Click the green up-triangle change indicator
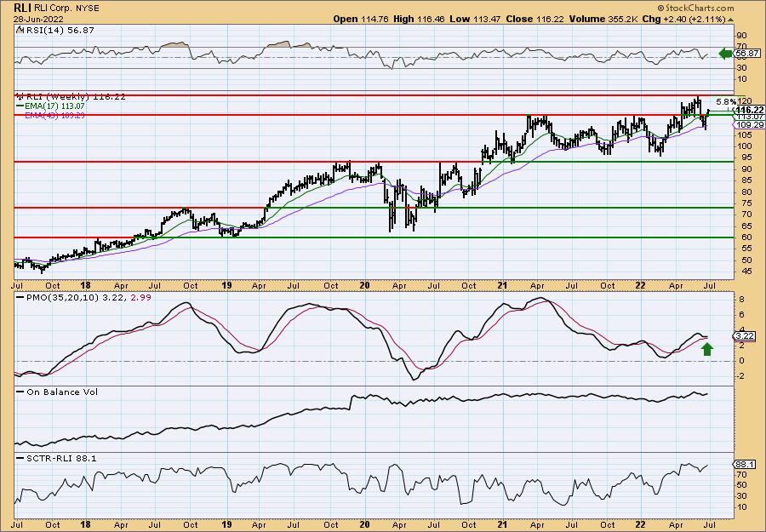This screenshot has width=766, height=532. 730,20
